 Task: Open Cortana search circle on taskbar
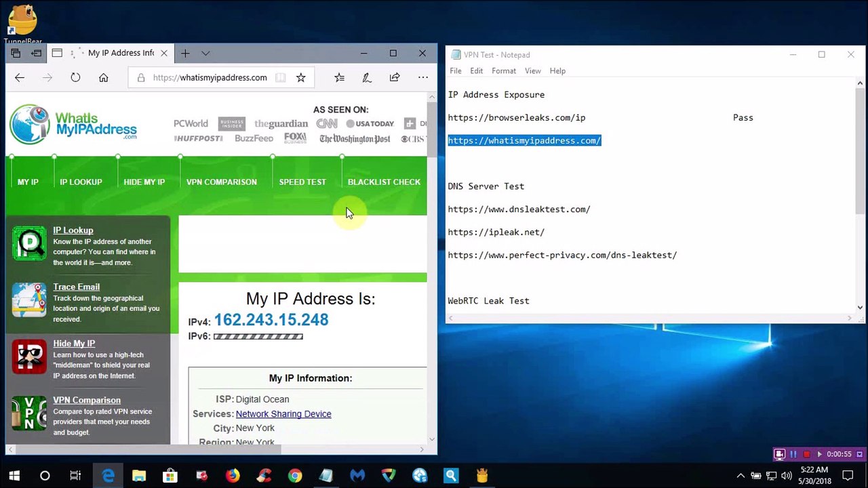pyautogui.click(x=45, y=476)
